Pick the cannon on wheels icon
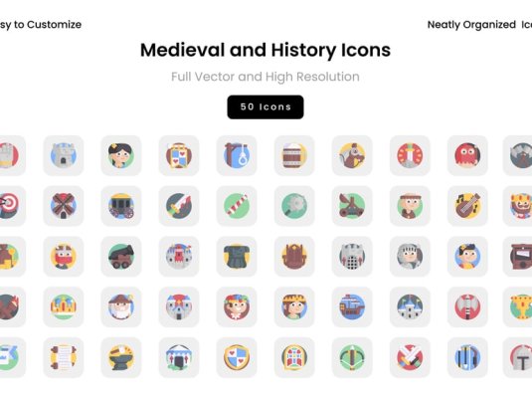 [x=121, y=257]
